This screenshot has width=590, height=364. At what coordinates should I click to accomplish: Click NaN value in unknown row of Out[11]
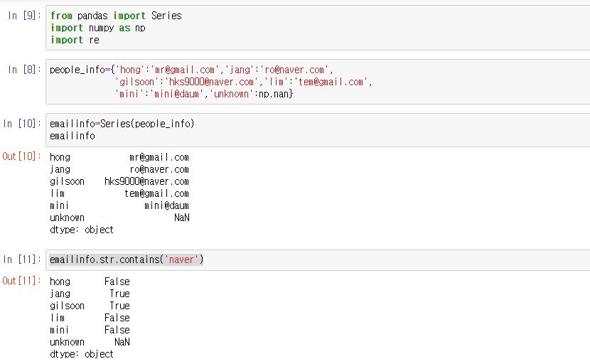(x=122, y=342)
